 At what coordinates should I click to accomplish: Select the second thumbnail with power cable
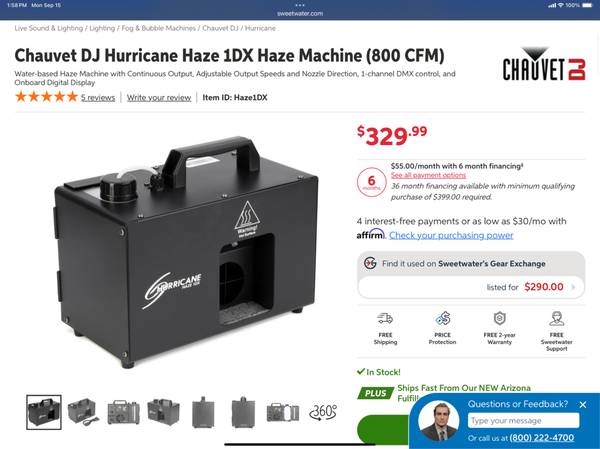[x=84, y=412]
